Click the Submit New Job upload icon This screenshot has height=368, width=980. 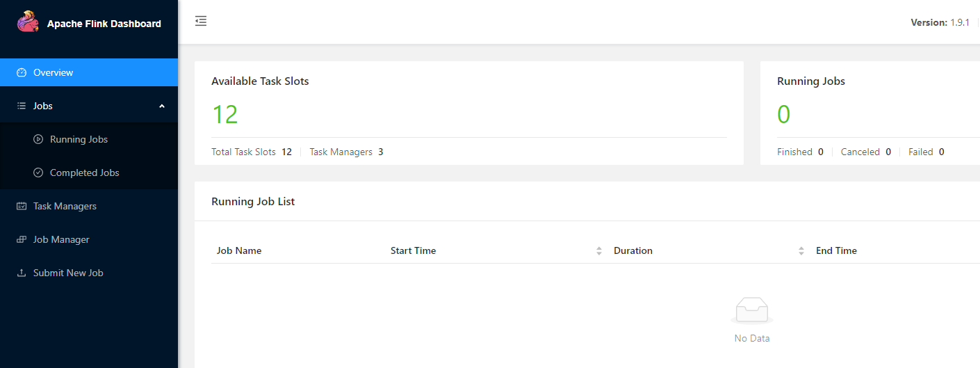click(22, 273)
